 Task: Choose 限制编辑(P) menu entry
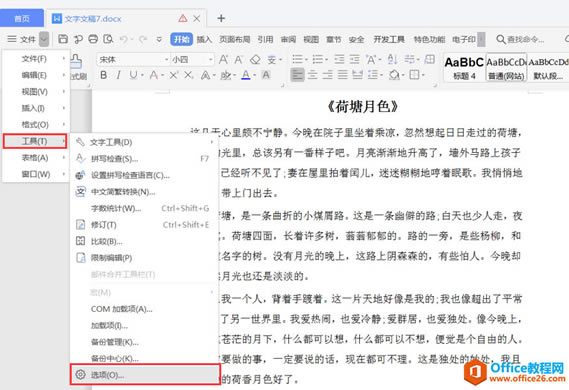tap(144, 258)
